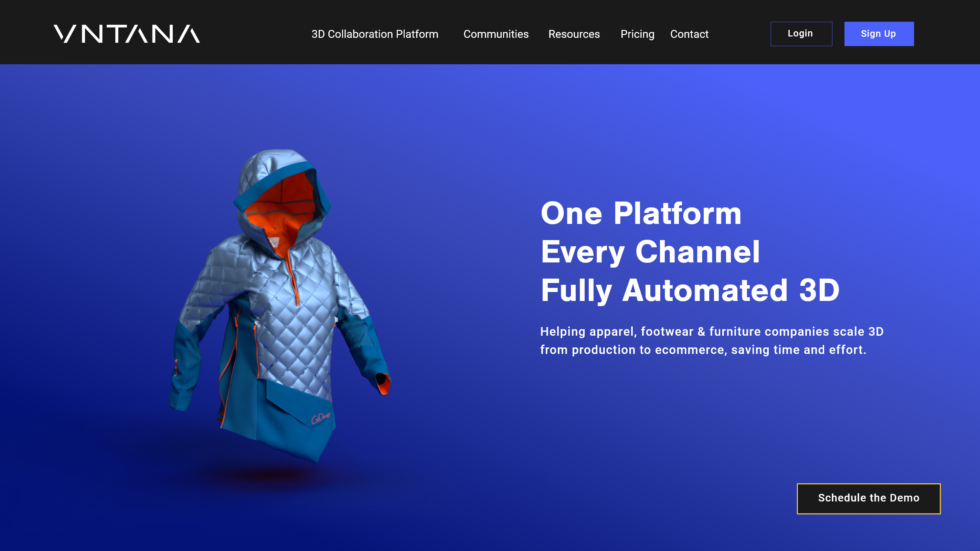Go to the Pricing page
This screenshot has width=980, height=551.
click(637, 34)
